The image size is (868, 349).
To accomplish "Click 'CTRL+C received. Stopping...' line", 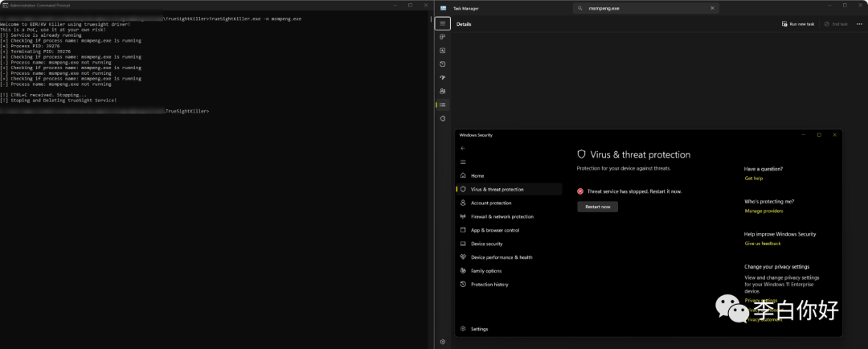I will [43, 95].
